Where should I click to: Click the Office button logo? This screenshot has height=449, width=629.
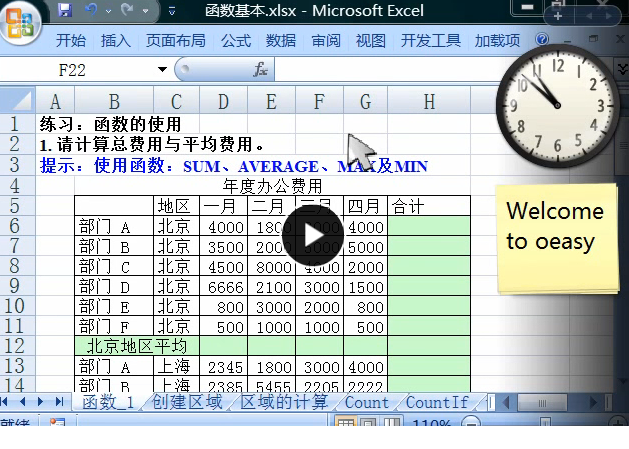(x=20, y=22)
